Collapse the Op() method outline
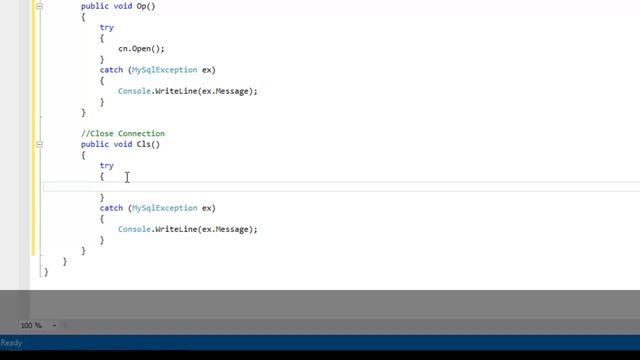 point(40,6)
